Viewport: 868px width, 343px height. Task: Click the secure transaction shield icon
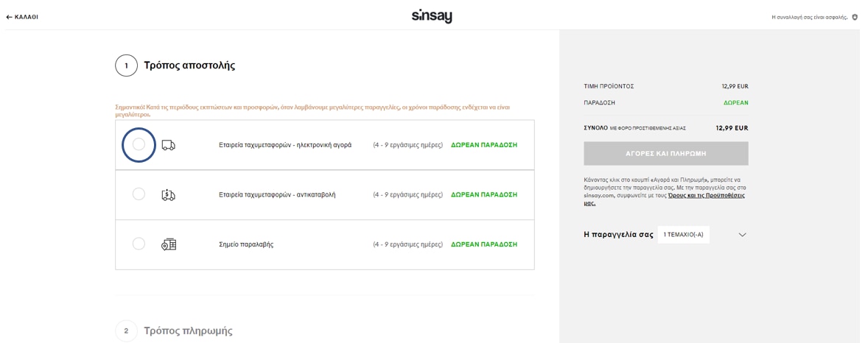[855, 17]
